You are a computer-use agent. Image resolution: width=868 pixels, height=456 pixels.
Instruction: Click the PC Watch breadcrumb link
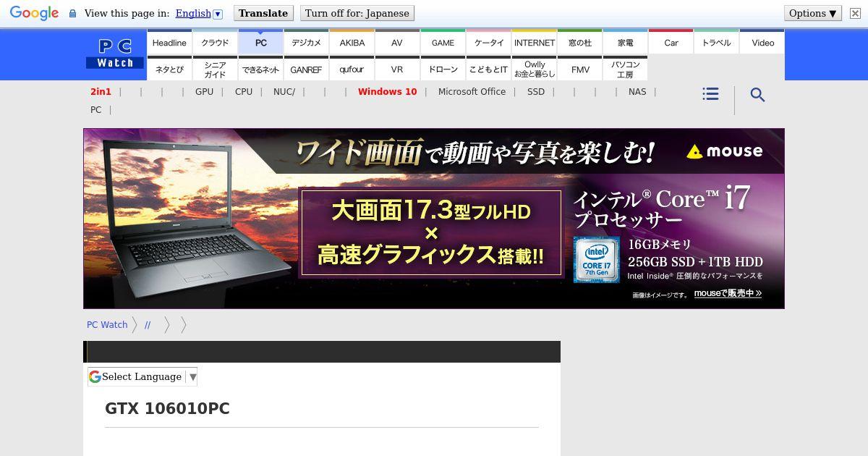107,325
